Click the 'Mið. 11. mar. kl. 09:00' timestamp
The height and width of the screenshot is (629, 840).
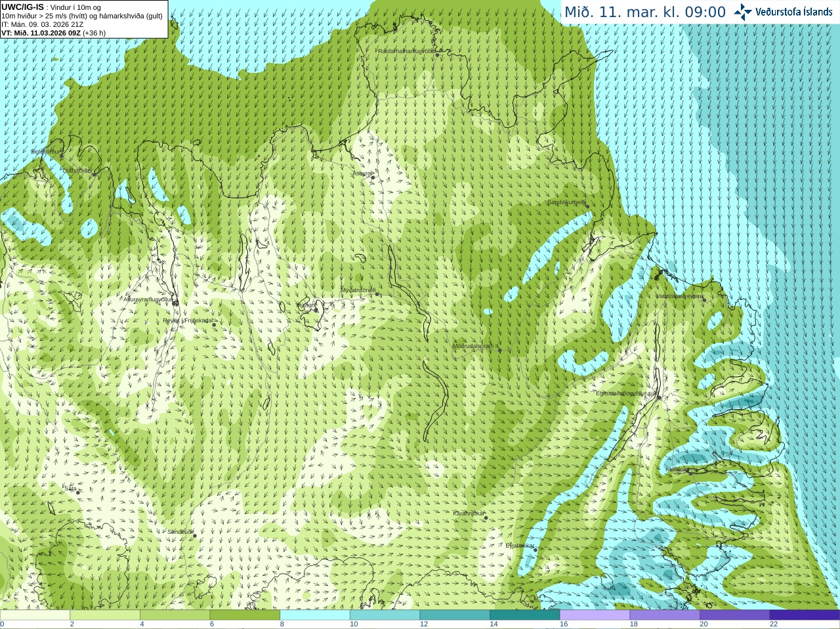645,12
